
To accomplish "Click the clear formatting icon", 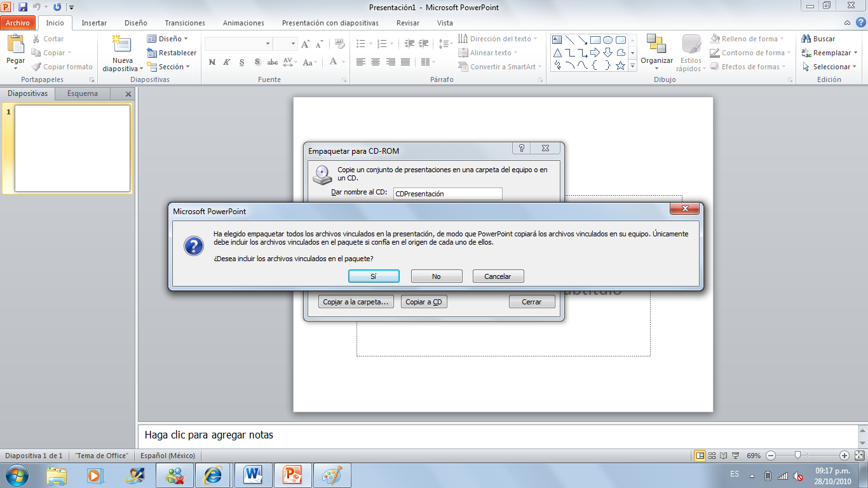I will pos(339,44).
